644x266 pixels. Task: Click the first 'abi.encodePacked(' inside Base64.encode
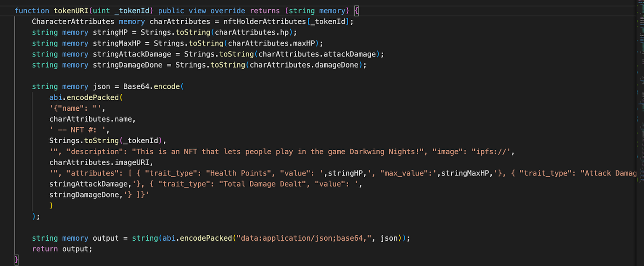pyautogui.click(x=86, y=97)
